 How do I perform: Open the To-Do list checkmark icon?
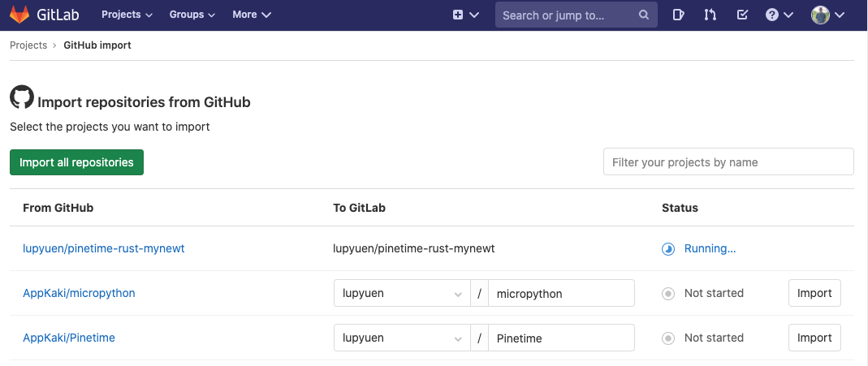click(x=742, y=15)
